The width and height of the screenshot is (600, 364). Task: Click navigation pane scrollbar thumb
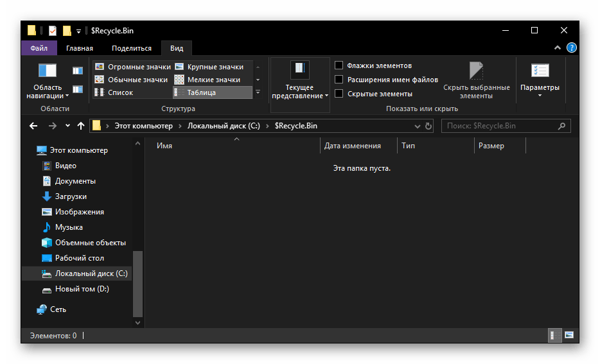pos(137,284)
